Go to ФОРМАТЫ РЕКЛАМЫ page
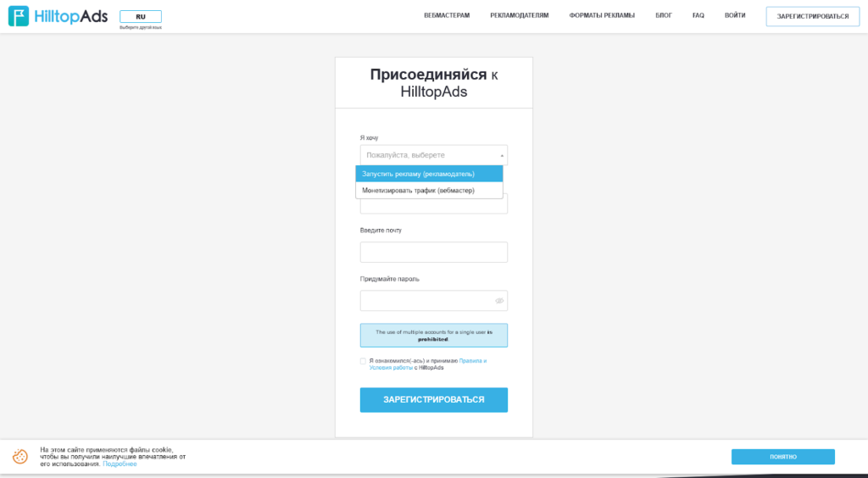This screenshot has height=478, width=868. (x=602, y=15)
